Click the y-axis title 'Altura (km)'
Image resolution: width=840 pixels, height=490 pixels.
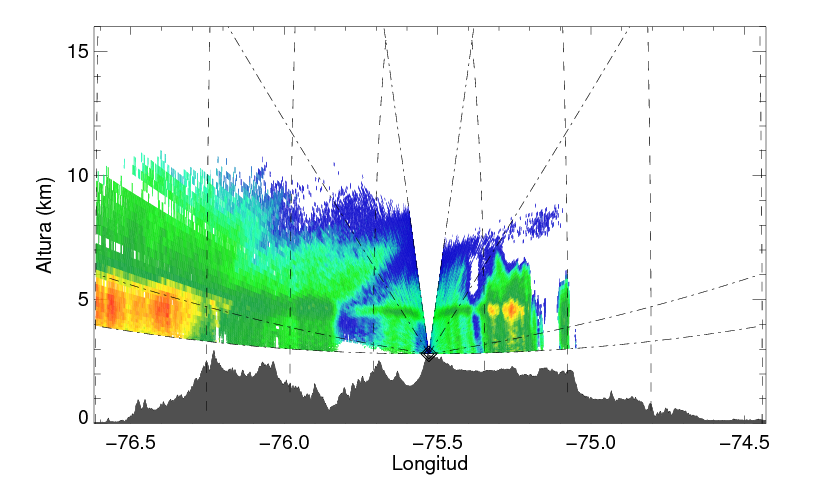click(x=44, y=225)
